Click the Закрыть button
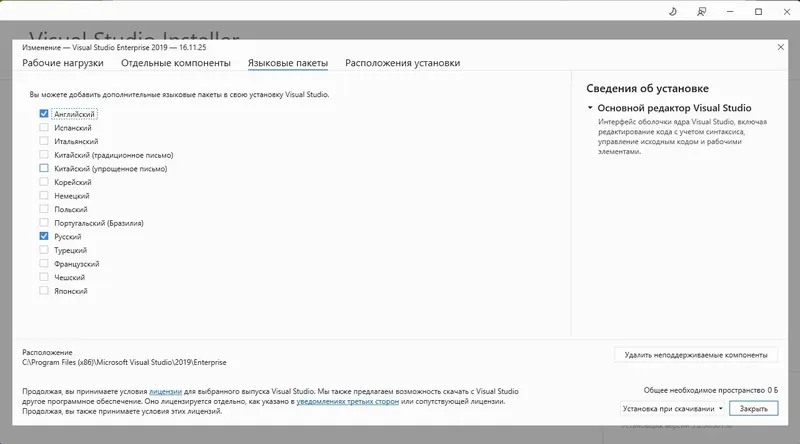This screenshot has width=800, height=444. point(754,408)
